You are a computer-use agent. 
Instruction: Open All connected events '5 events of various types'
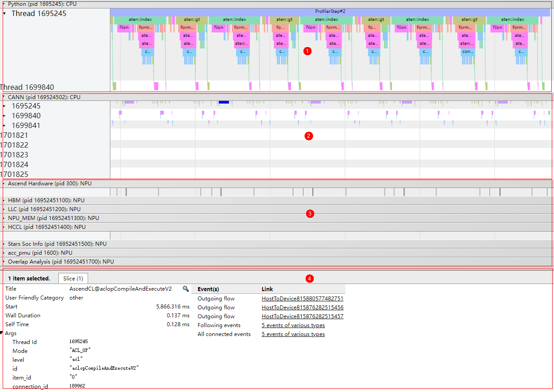tap(293, 334)
